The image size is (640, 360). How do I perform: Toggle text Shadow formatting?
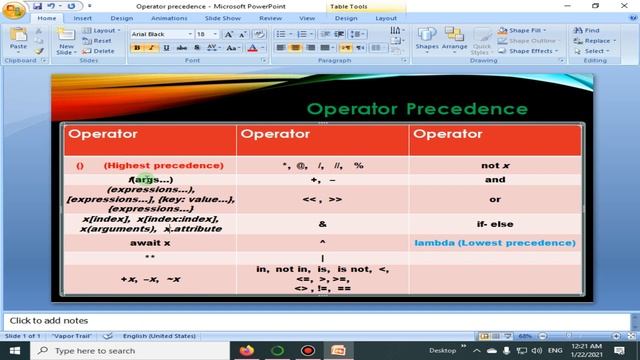click(x=197, y=48)
